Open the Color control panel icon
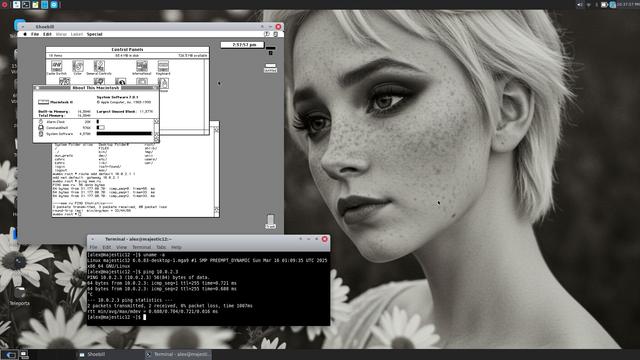 click(78, 67)
